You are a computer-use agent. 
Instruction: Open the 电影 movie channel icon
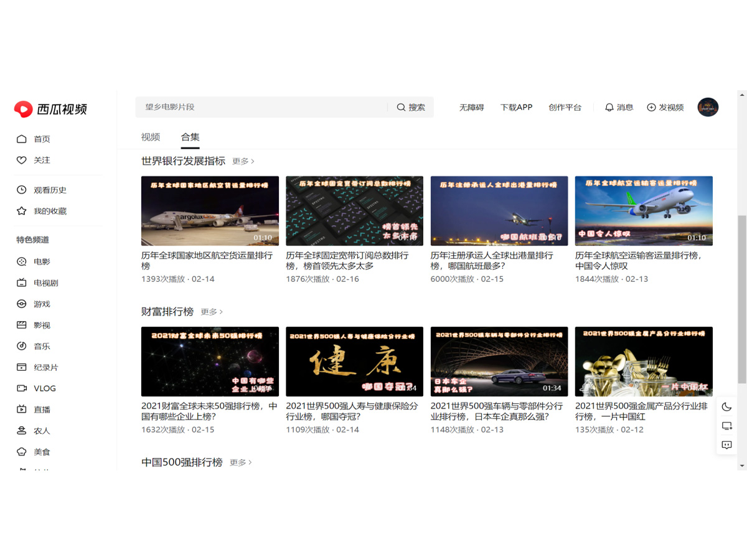22,262
